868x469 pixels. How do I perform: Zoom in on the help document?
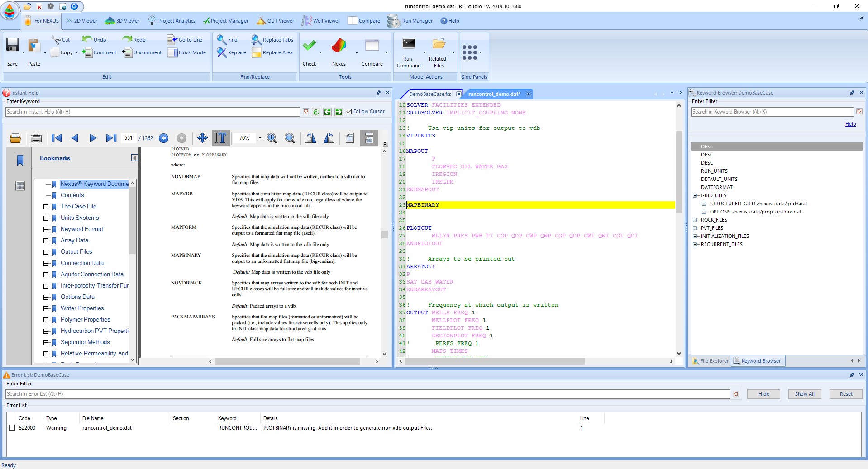[272, 138]
